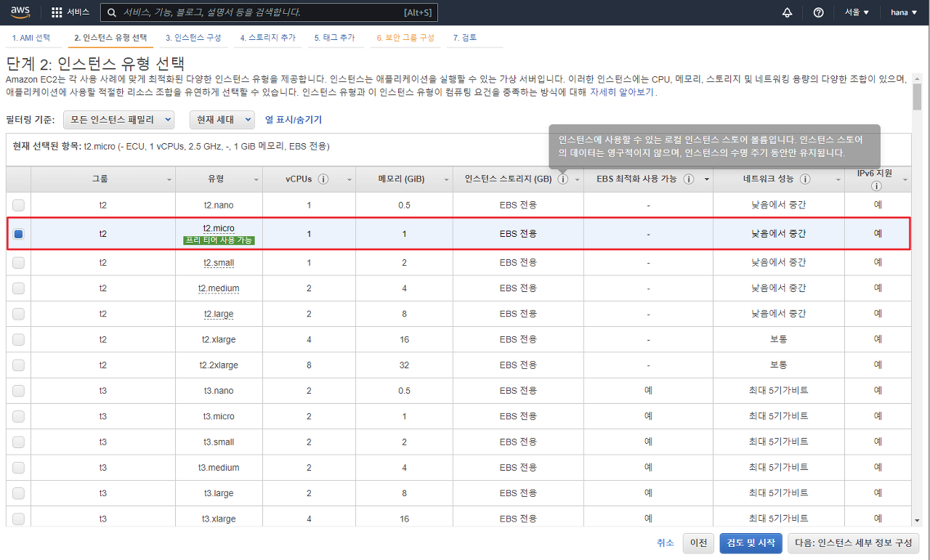
Task: Select the t3.micro checkbox
Action: click(18, 416)
